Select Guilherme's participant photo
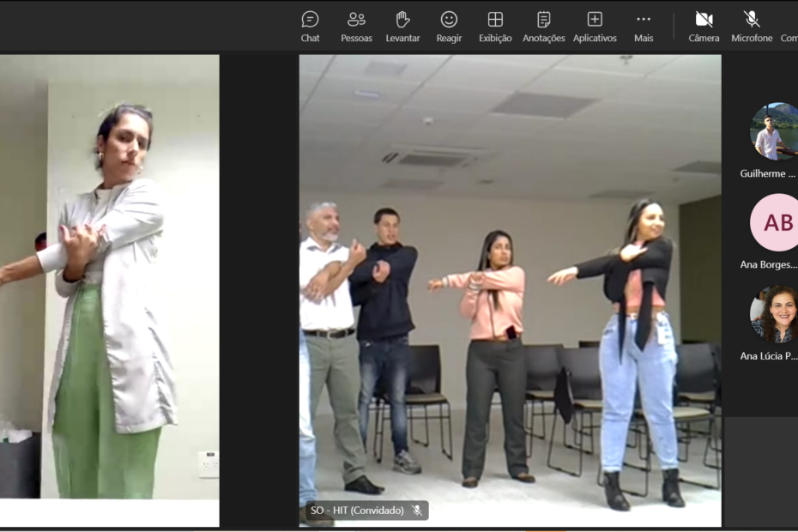The height and width of the screenshot is (532, 798). [774, 131]
